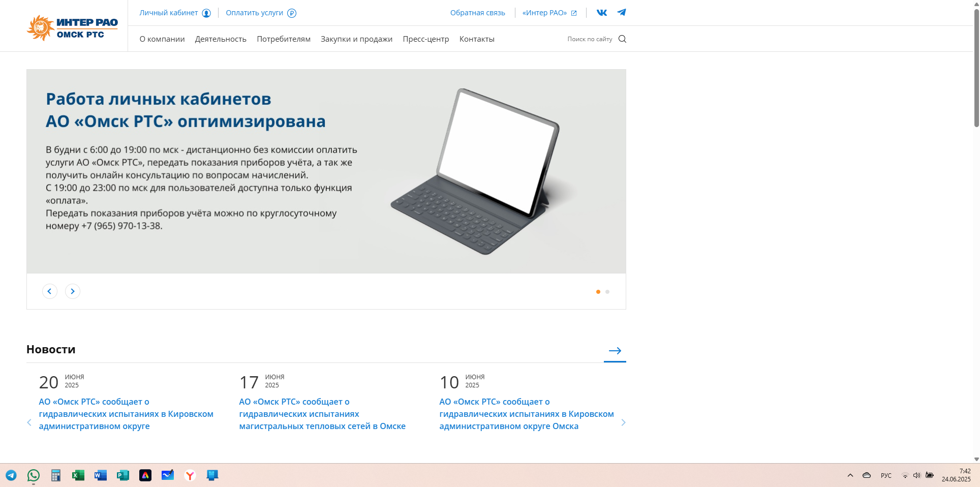Open the Telegram icon in the site header

click(621, 13)
